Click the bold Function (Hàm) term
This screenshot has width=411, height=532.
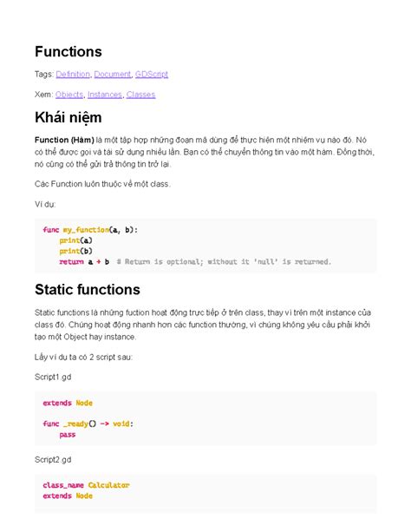coord(64,140)
